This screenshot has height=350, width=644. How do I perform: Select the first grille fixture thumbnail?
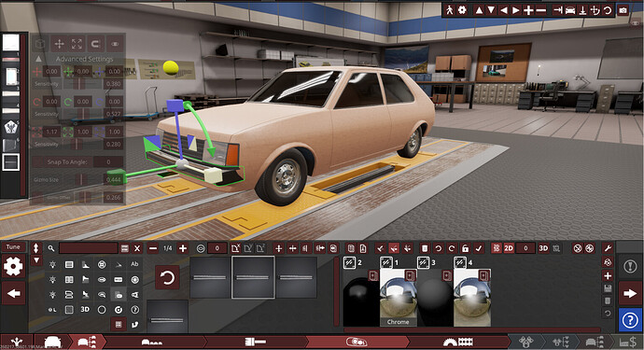(209, 277)
